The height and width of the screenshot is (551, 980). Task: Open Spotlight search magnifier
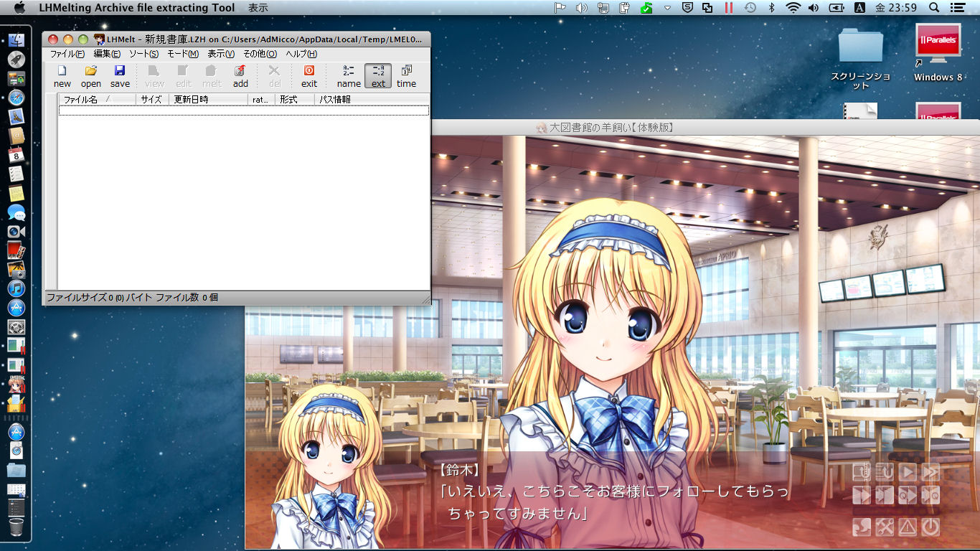point(934,8)
